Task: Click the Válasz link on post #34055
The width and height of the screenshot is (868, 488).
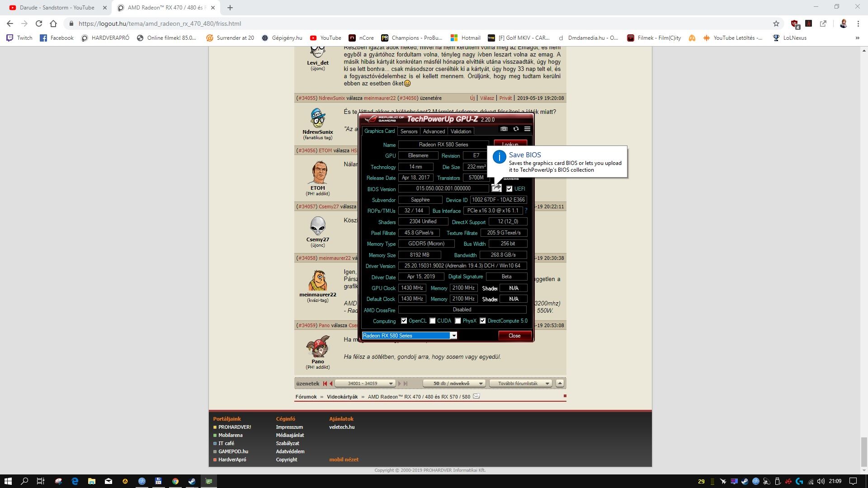Action: tap(487, 98)
